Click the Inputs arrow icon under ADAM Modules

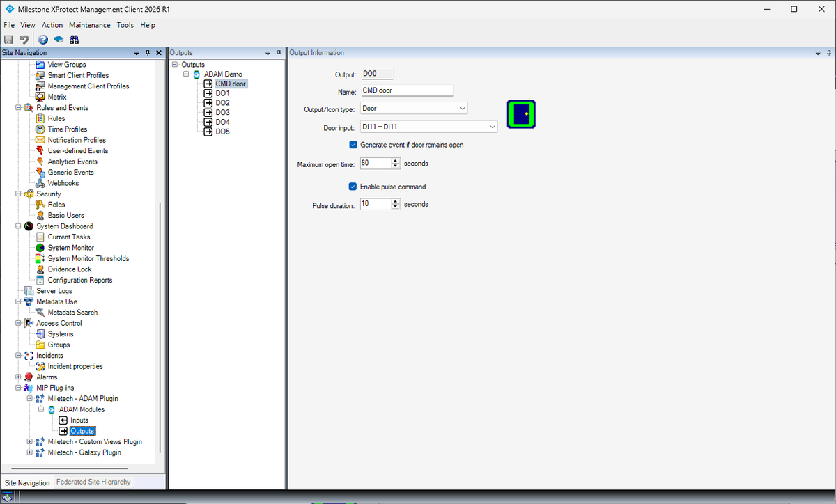pyautogui.click(x=63, y=420)
